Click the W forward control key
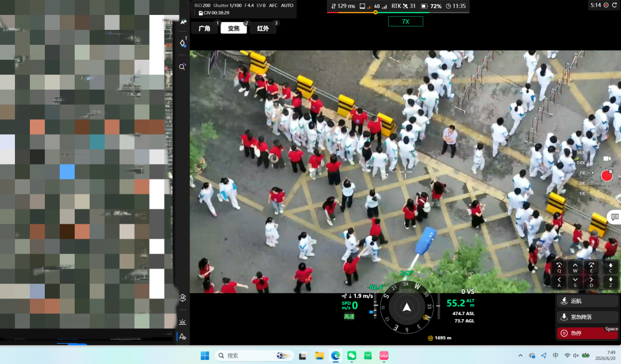The image size is (621, 364). click(x=575, y=268)
